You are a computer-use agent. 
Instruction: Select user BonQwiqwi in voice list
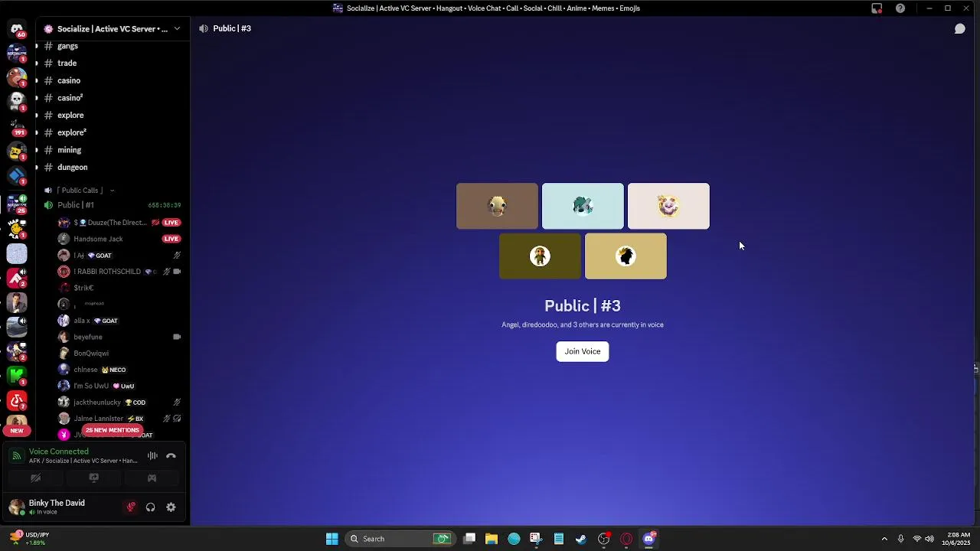coord(91,354)
